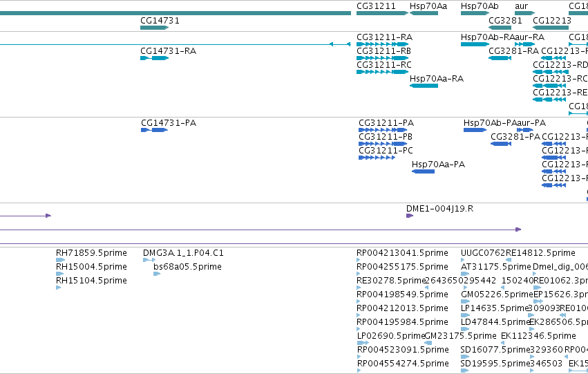Select the CG12213-RD transcript label
Image resolution: width=588 pixels, height=374 pixels.
(x=560, y=65)
